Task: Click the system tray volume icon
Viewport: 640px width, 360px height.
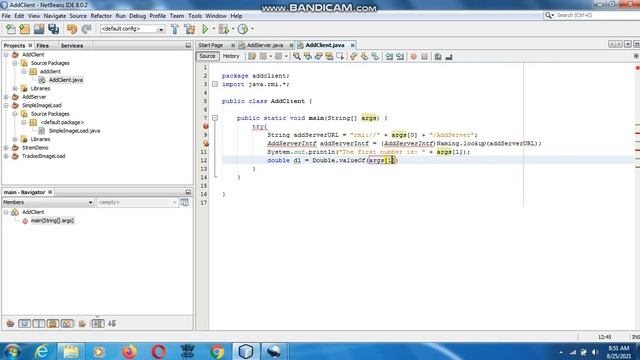Action: pos(595,352)
